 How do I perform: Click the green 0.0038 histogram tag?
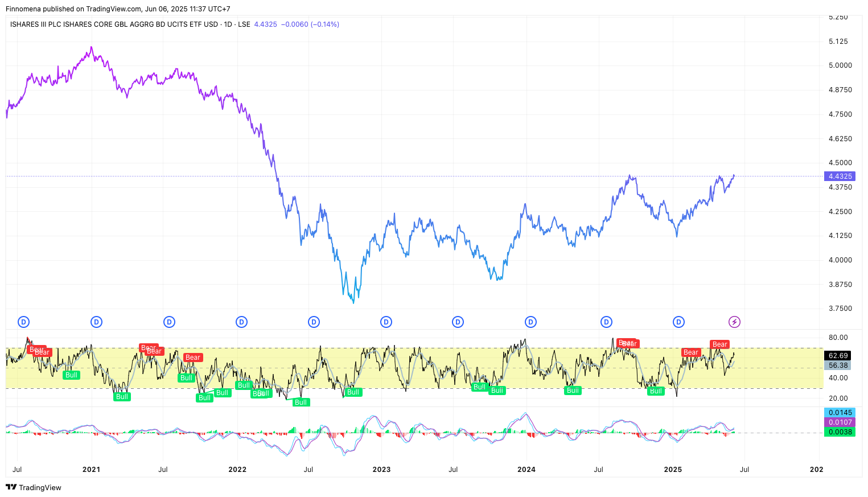(x=840, y=432)
